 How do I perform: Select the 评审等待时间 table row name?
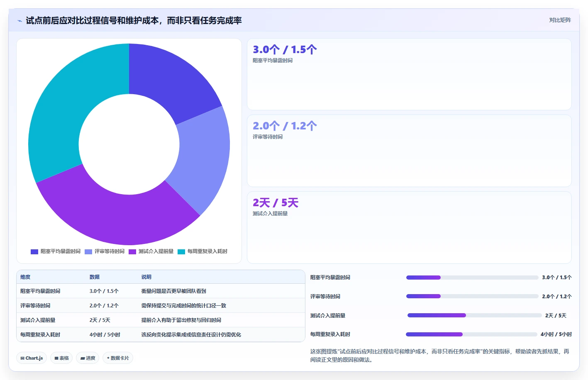35,306
